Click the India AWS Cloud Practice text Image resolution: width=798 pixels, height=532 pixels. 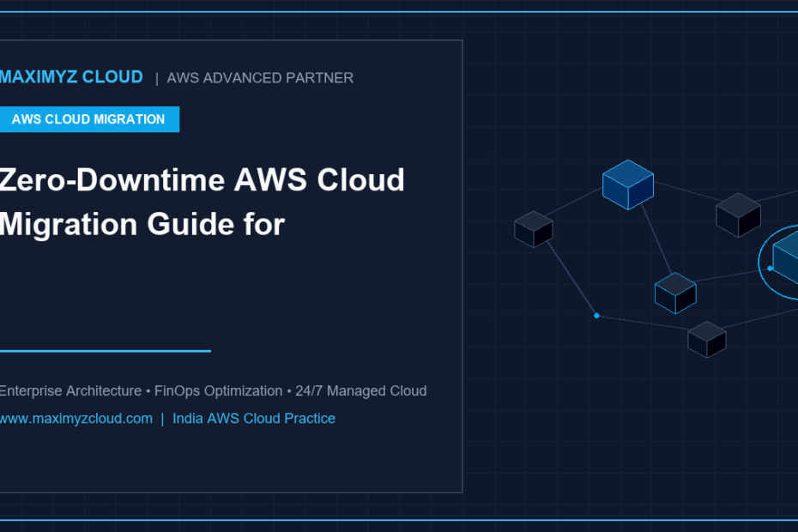coord(254,419)
